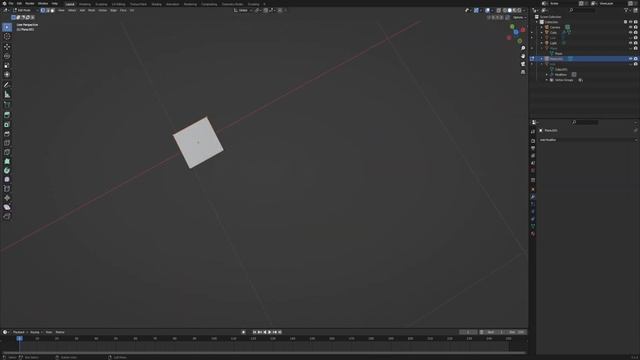Hide the Light object in outliner
Viewport: 640px width, 360px height.
[631, 43]
